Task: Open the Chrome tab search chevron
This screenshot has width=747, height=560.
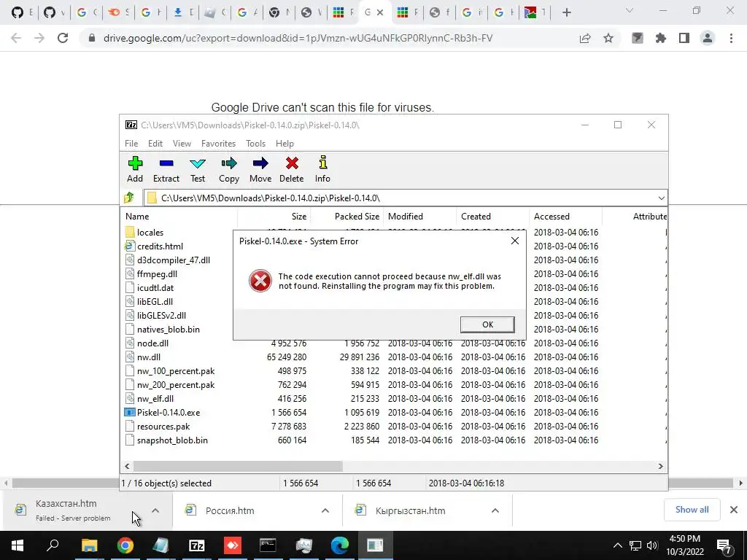Action: click(x=630, y=10)
